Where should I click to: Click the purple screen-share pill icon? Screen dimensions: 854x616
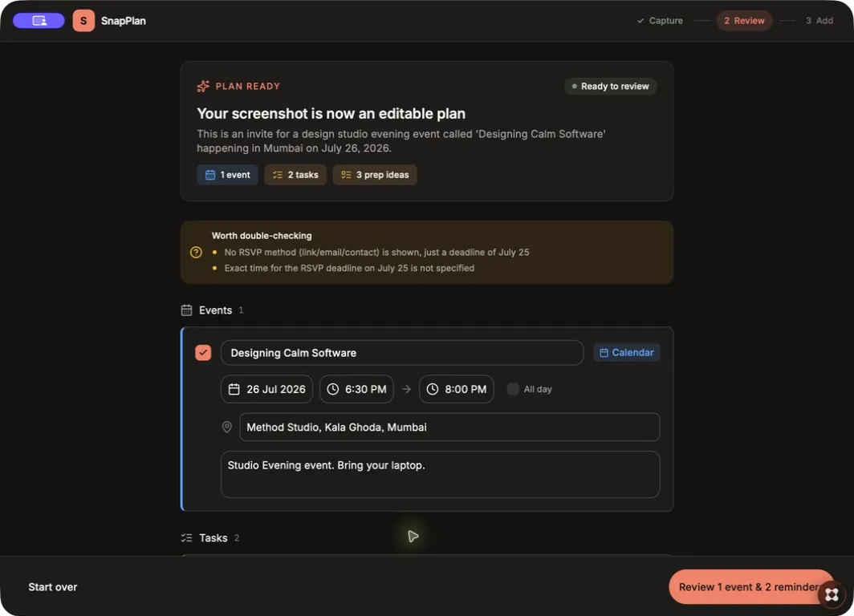pos(39,21)
